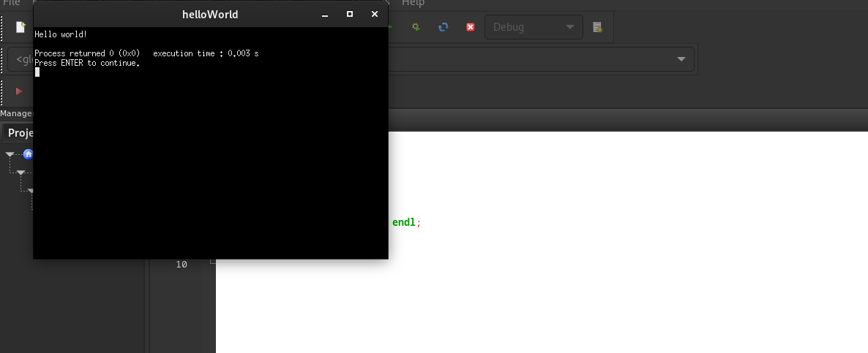Switch to the Projects tab
Screen dimensions: 868x353
pos(20,133)
